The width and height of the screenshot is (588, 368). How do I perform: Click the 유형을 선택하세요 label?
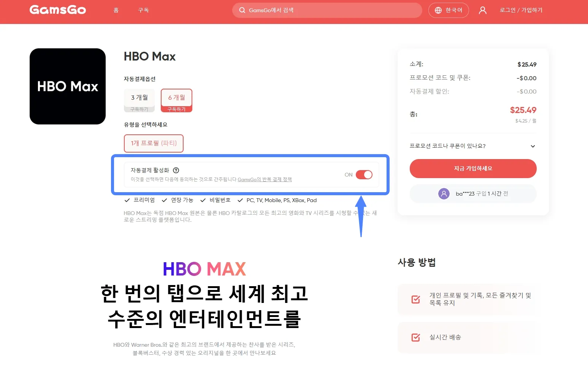146,125
